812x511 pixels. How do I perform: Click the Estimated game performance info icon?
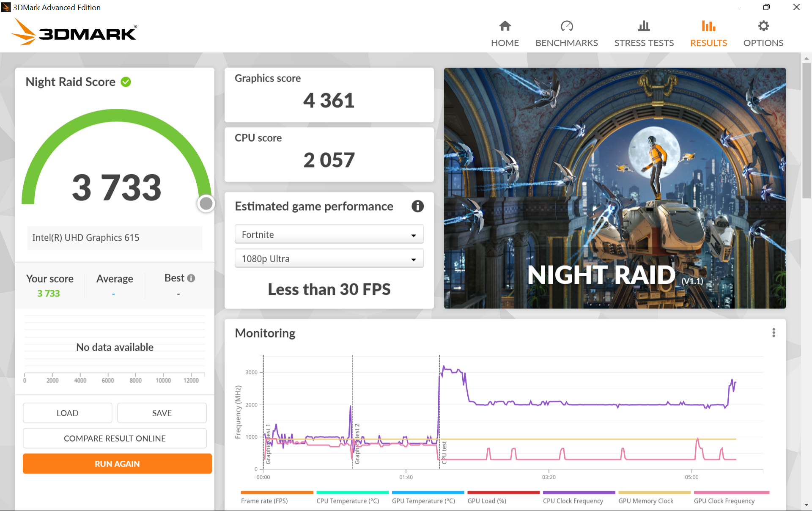coord(417,206)
